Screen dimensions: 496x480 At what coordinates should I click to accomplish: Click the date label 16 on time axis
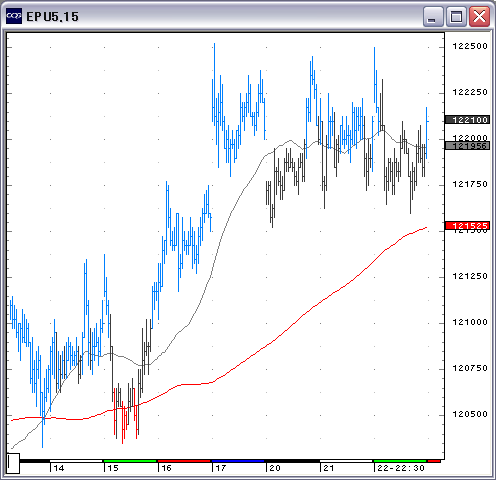[166, 468]
